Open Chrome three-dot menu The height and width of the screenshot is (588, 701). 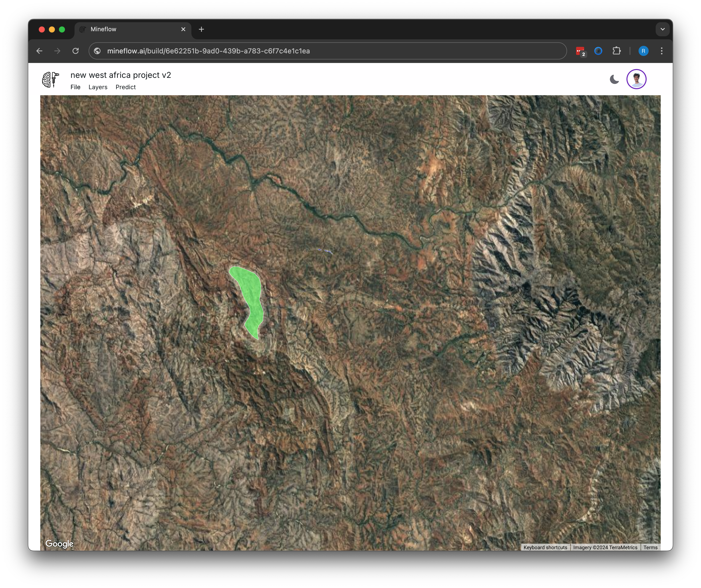pos(662,51)
